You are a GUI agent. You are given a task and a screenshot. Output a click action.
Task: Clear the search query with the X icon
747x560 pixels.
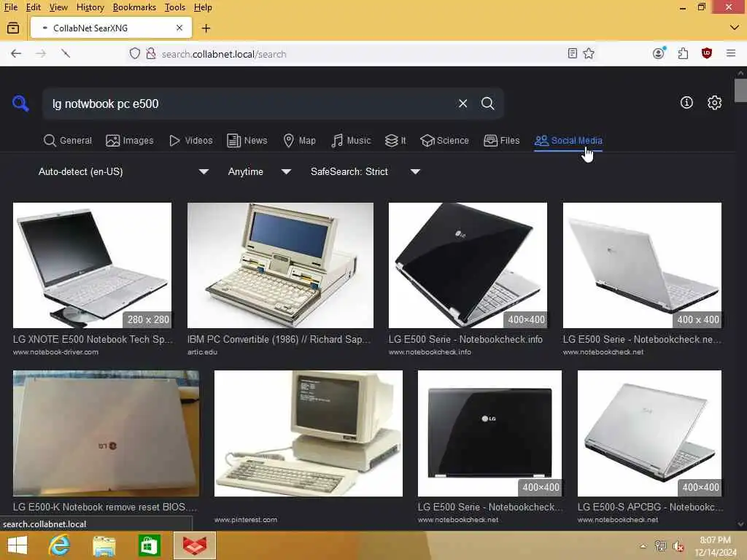tap(462, 104)
